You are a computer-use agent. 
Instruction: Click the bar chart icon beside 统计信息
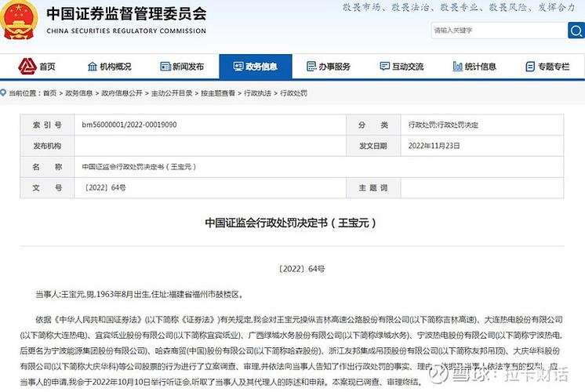click(457, 67)
